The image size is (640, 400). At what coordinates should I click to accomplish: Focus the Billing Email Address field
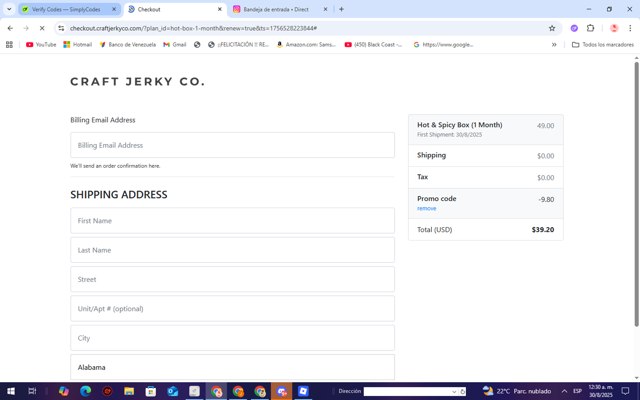point(232,145)
